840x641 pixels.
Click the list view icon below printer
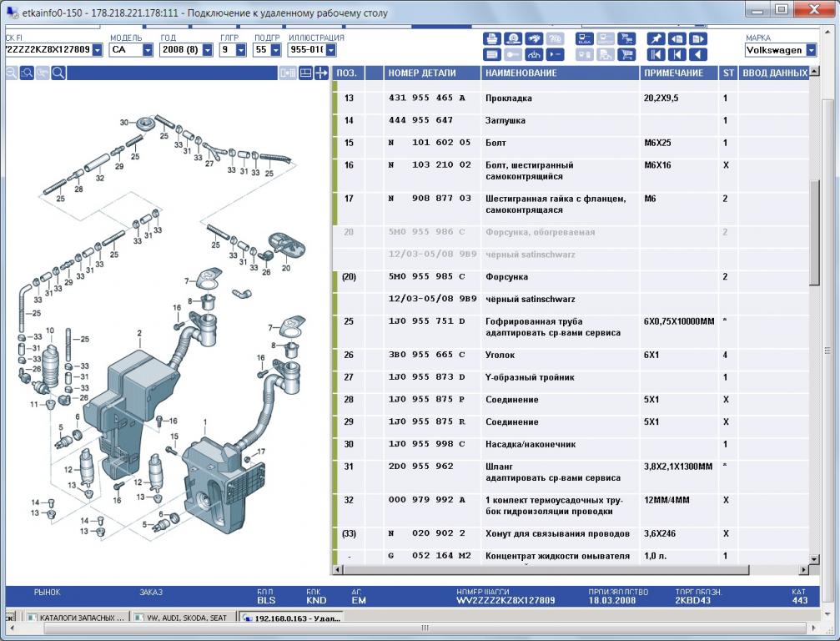[x=492, y=54]
